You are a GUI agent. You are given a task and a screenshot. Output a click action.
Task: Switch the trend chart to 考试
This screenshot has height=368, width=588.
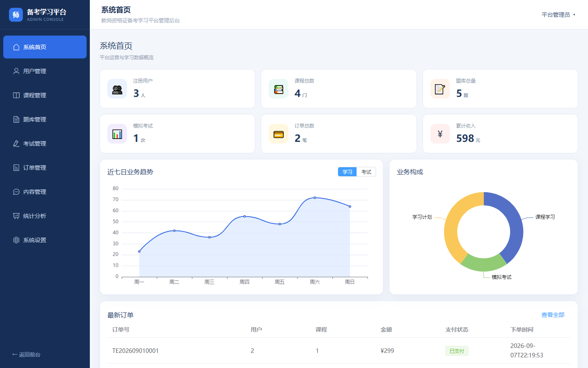(x=366, y=172)
